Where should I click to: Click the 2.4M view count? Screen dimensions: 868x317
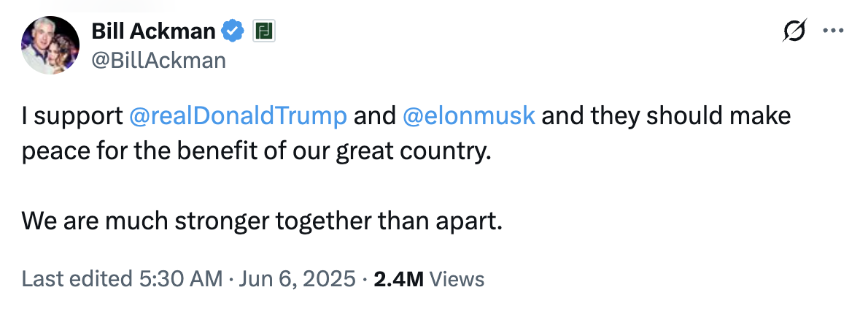tap(398, 278)
